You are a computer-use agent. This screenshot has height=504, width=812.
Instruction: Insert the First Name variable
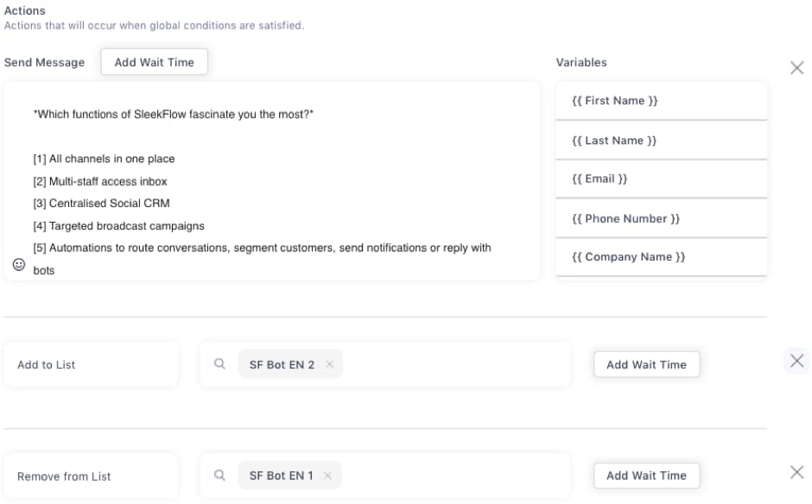coord(661,100)
